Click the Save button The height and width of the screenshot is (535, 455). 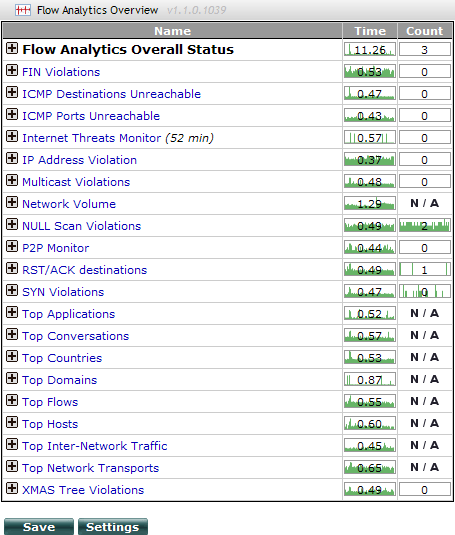tap(39, 527)
